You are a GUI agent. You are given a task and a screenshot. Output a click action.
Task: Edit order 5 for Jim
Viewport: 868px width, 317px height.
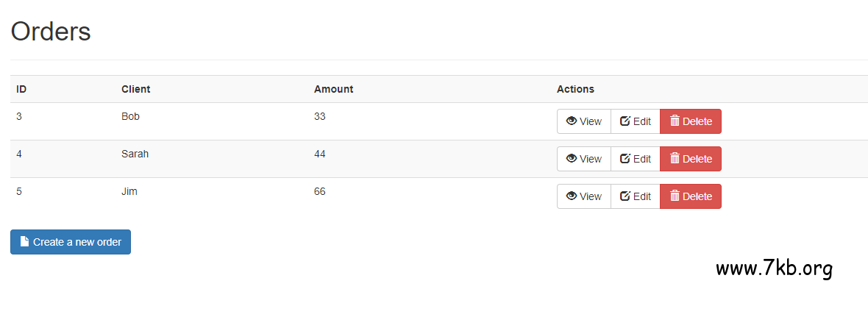click(636, 196)
